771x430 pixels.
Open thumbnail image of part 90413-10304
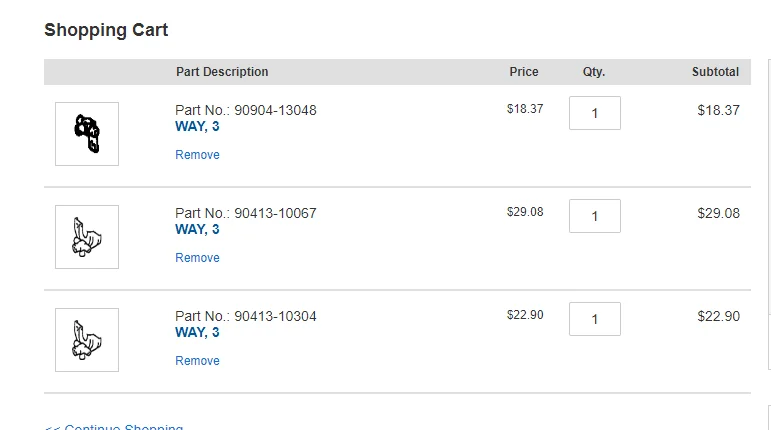point(87,340)
